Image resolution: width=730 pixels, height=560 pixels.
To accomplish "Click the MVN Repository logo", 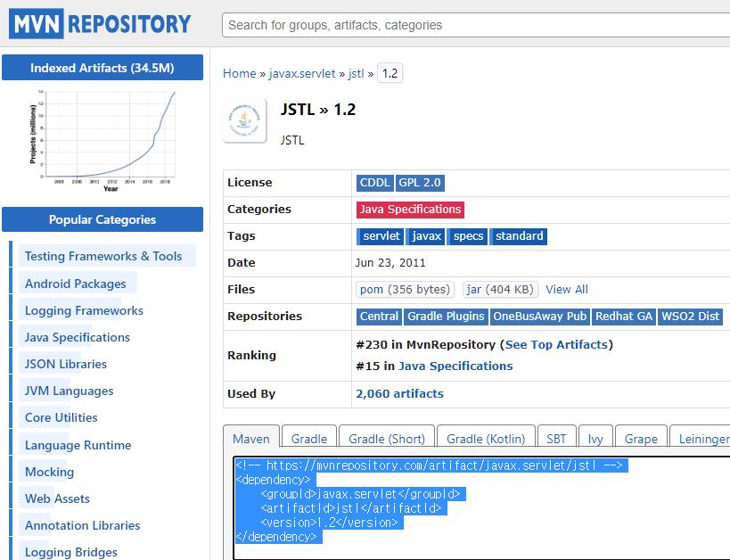I will click(100, 23).
